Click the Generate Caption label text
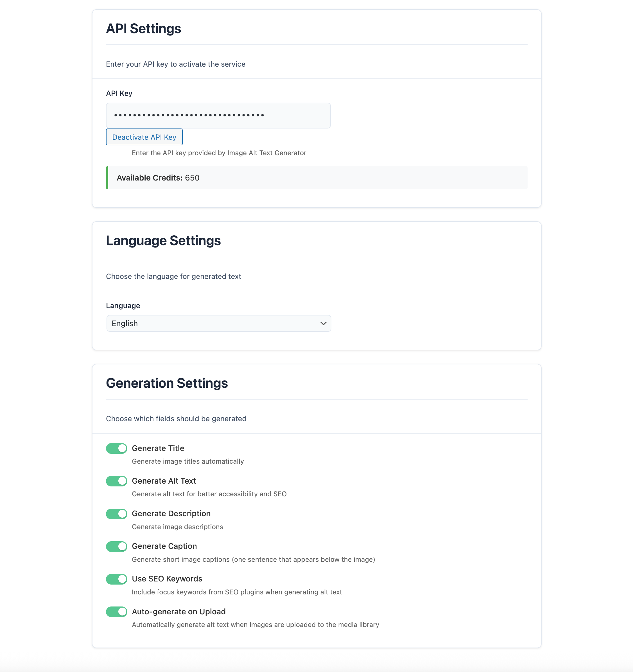 [x=164, y=546]
